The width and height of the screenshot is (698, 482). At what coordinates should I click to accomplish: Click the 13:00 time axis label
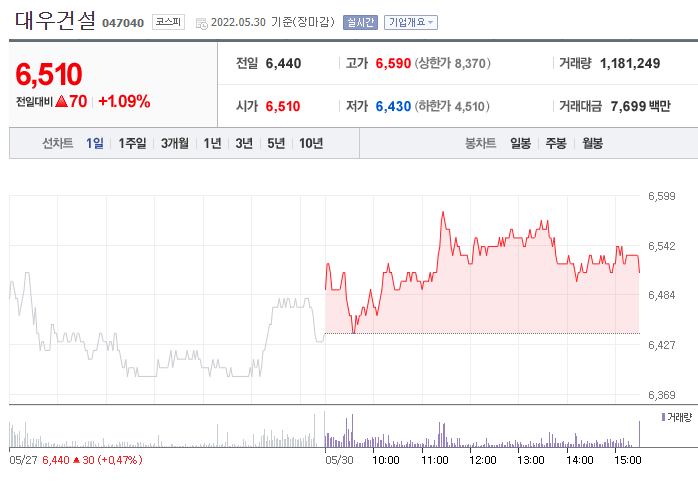click(531, 460)
